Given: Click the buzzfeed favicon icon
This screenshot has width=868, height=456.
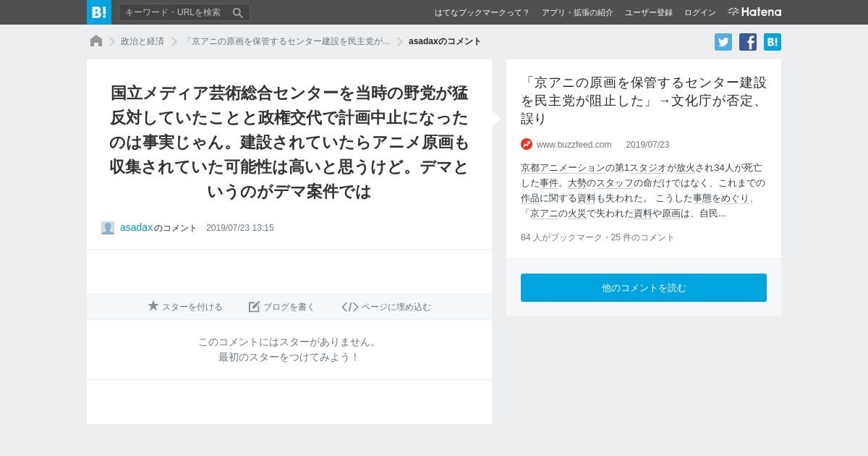Looking at the screenshot, I should (x=527, y=144).
